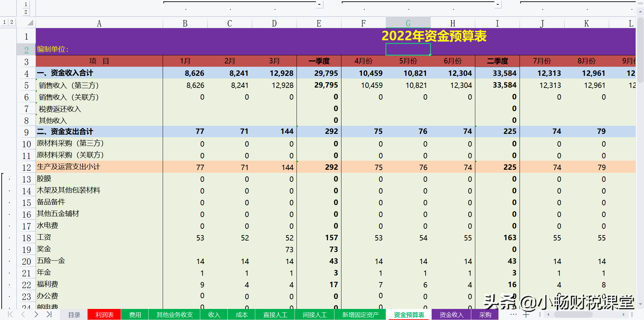Add a new worksheet with the plus icon
The height and width of the screenshot is (320, 644).
coord(526,315)
